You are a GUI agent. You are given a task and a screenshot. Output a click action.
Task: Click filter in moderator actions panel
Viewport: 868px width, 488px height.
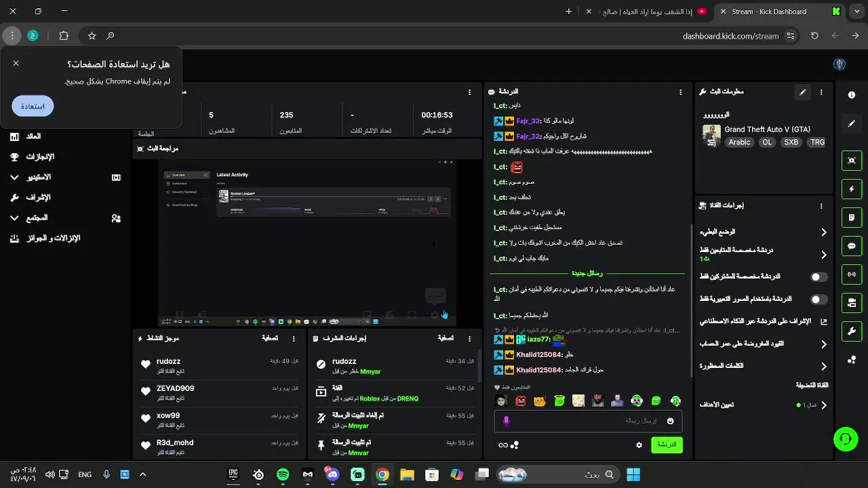tap(446, 338)
